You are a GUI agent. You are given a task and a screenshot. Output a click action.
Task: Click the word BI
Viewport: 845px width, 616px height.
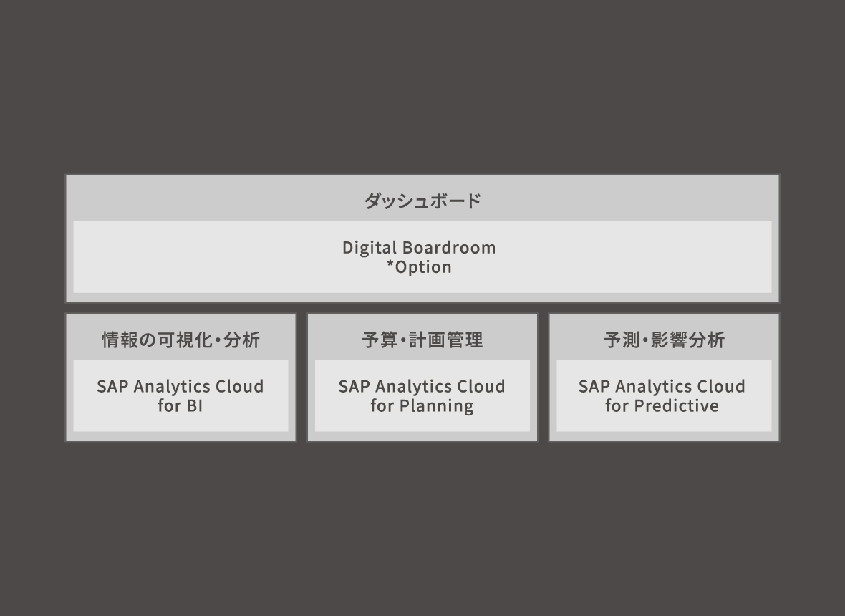pyautogui.click(x=194, y=406)
